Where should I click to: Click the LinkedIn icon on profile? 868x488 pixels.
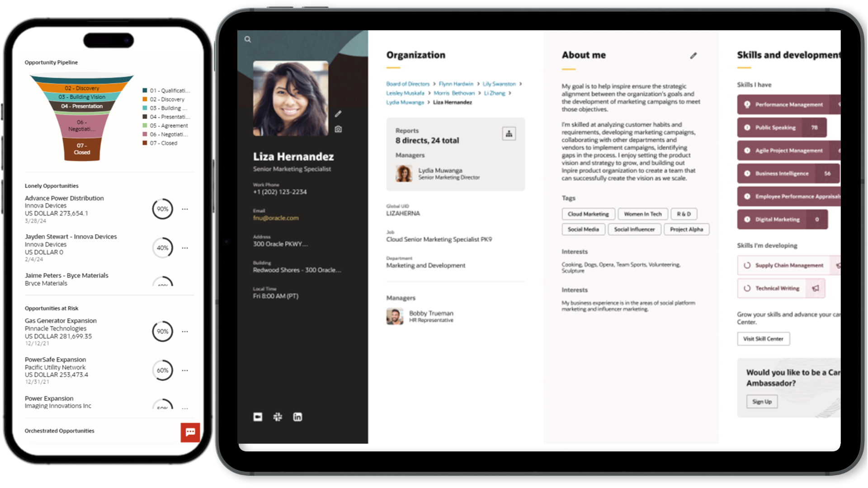(297, 417)
